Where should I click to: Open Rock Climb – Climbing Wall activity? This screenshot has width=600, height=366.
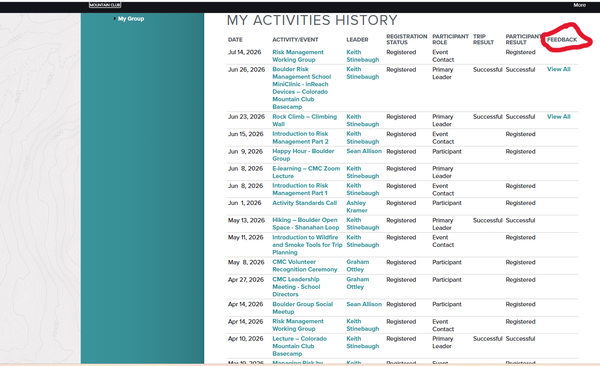point(305,120)
